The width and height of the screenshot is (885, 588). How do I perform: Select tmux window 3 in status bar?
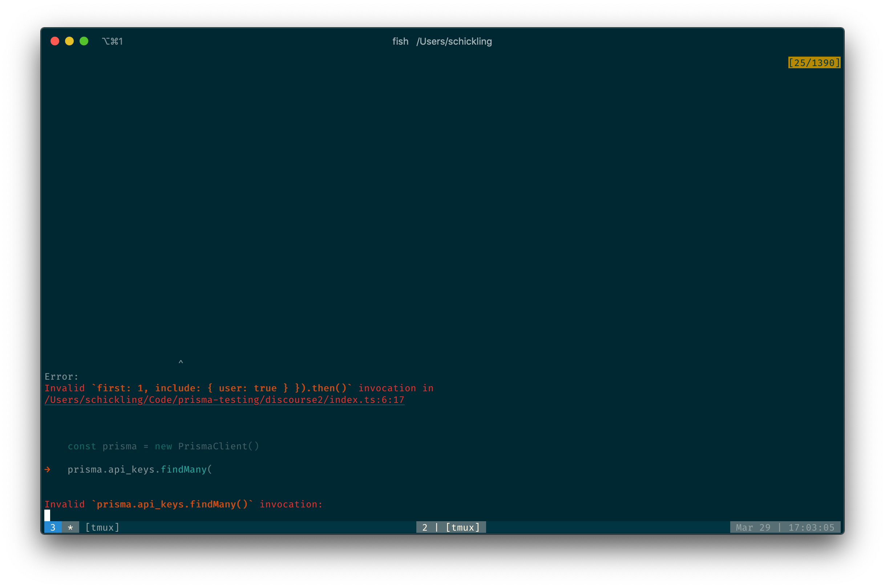tap(53, 527)
